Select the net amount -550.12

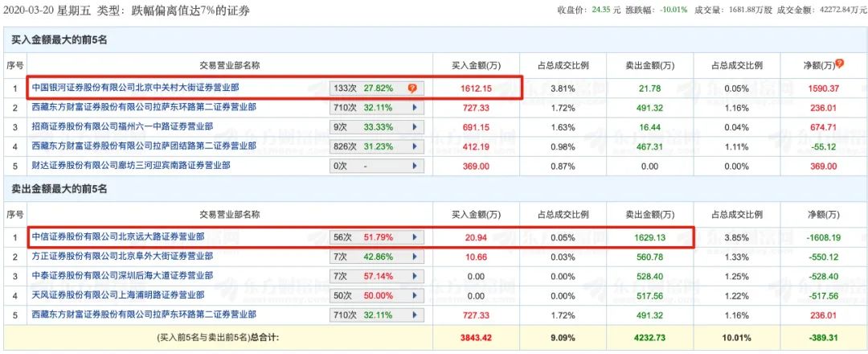824,257
